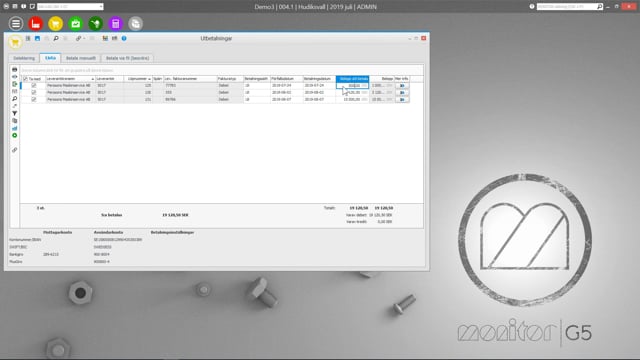Click the Belopp att betala column header

pyautogui.click(x=353, y=79)
